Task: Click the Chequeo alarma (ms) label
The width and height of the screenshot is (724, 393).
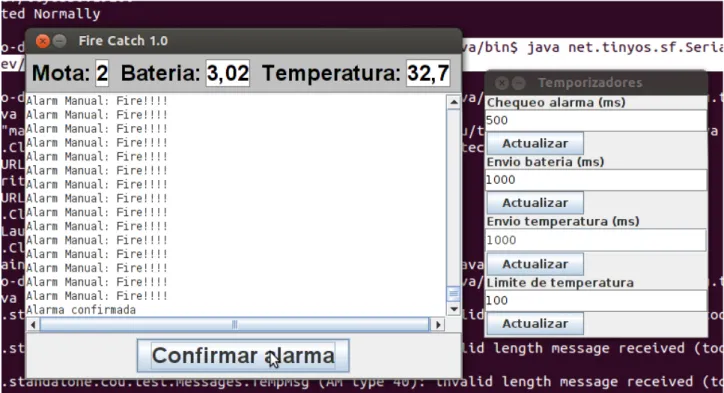Action: [x=556, y=103]
